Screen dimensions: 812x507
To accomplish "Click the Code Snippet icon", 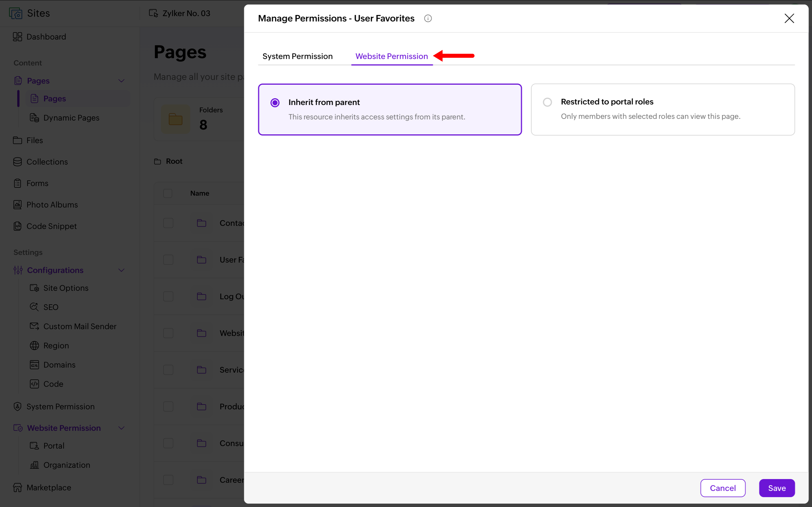I will (18, 226).
